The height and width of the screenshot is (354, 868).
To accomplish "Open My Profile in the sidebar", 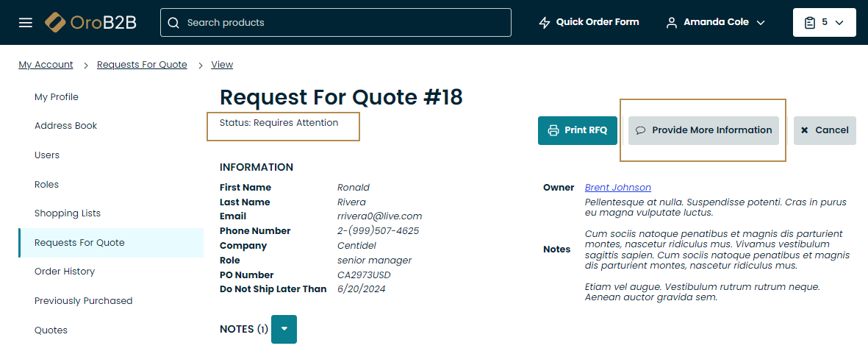I will click(x=57, y=97).
